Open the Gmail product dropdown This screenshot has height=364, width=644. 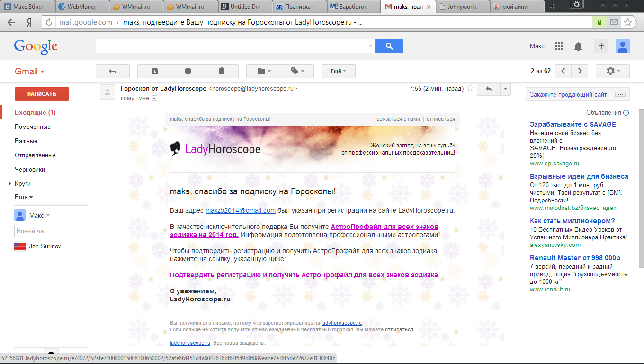click(x=29, y=72)
